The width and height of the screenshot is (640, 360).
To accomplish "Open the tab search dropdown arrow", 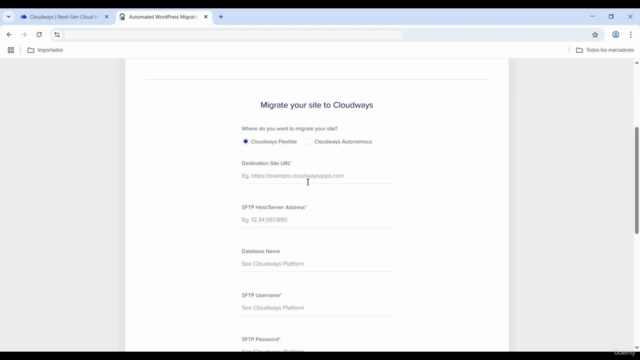I will tap(9, 17).
